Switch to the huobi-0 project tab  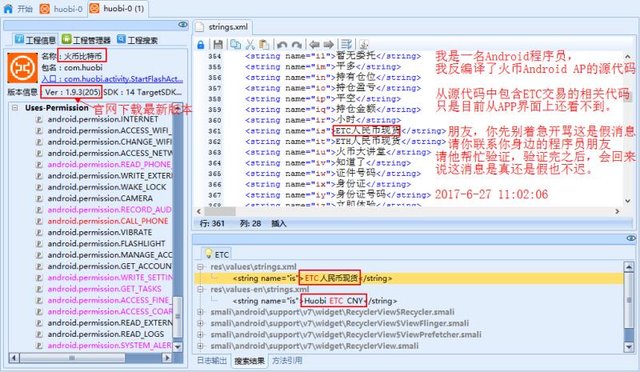click(x=62, y=9)
